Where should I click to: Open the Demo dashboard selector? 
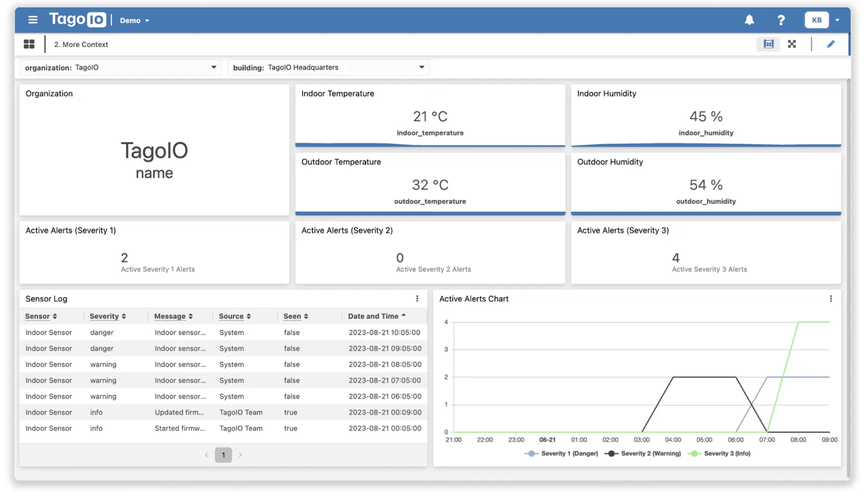[x=135, y=20]
